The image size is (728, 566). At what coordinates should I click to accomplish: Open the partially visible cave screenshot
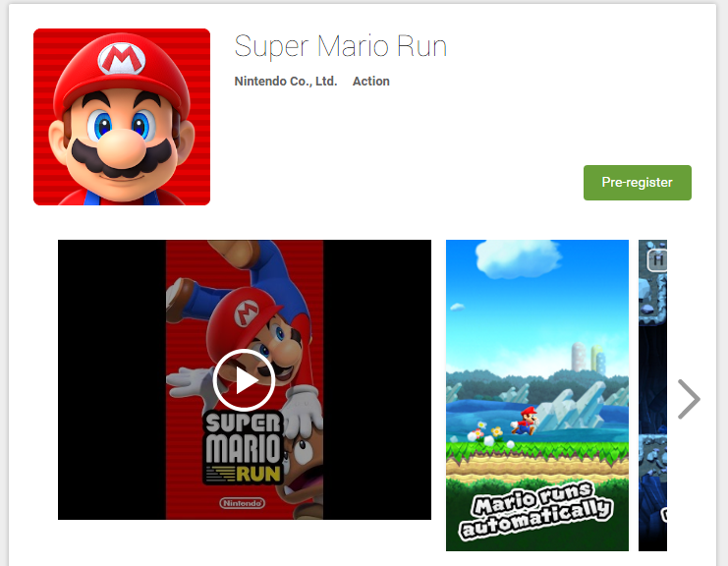tap(652, 395)
